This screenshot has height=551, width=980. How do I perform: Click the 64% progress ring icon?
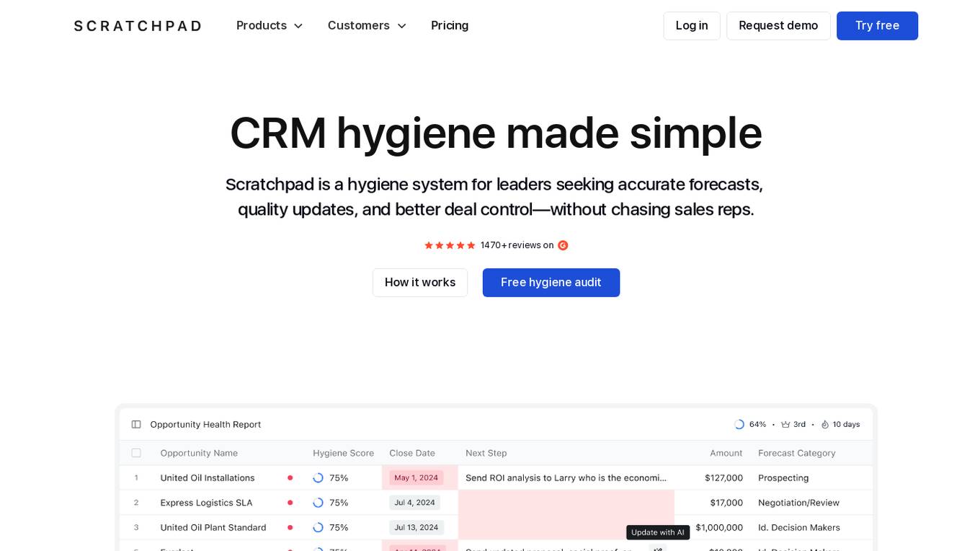[x=739, y=424]
